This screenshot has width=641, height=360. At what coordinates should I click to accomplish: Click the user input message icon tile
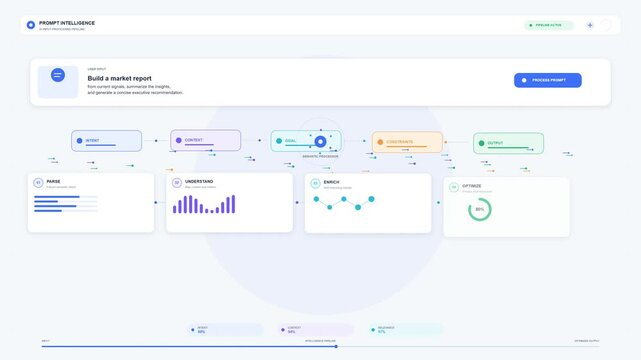58,82
